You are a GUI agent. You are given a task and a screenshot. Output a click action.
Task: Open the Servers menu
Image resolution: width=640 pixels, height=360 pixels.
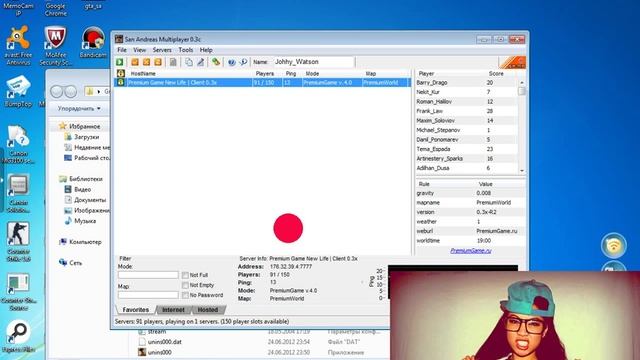162,50
